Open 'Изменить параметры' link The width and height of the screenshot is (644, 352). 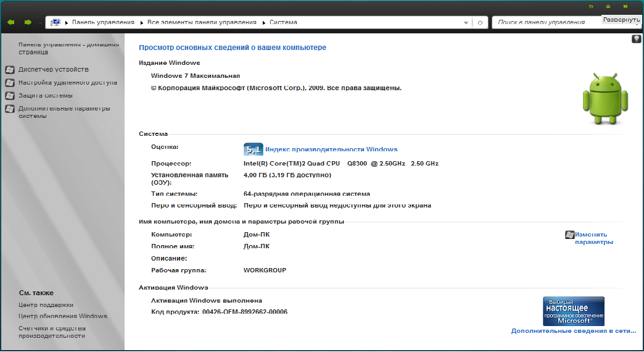pyautogui.click(x=594, y=238)
